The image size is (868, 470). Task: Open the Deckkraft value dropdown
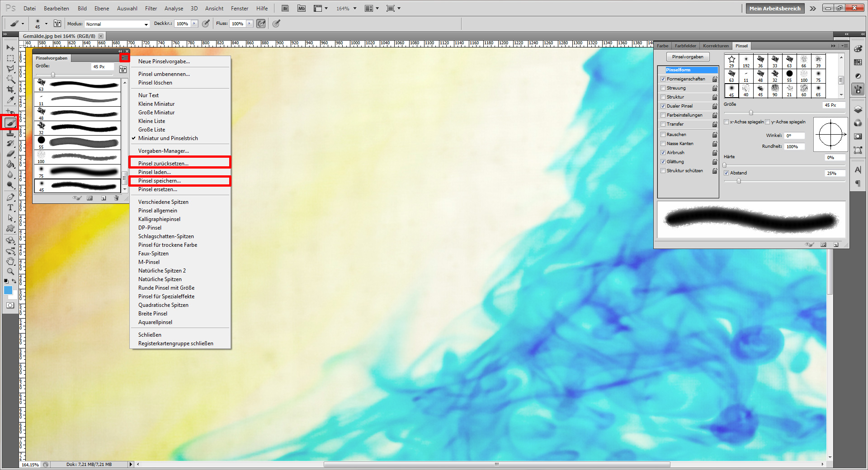tap(194, 23)
